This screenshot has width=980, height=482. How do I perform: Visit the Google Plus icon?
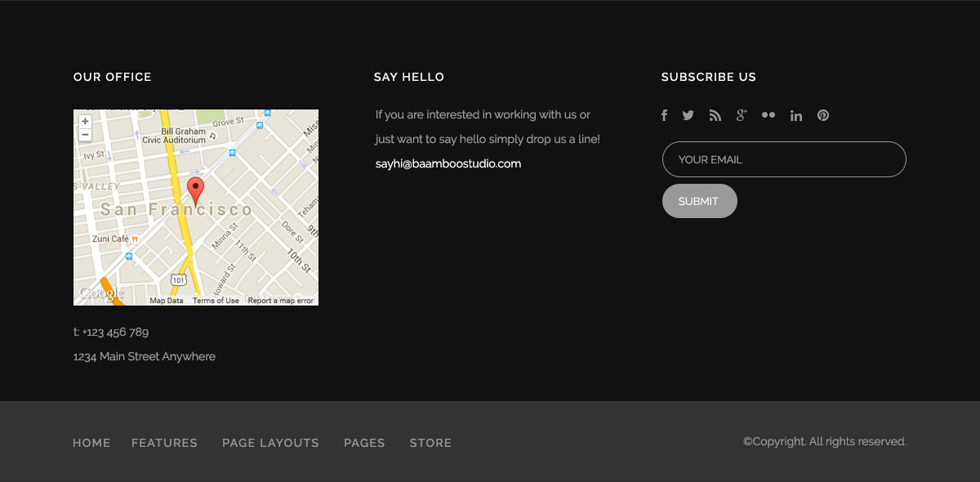(x=742, y=115)
